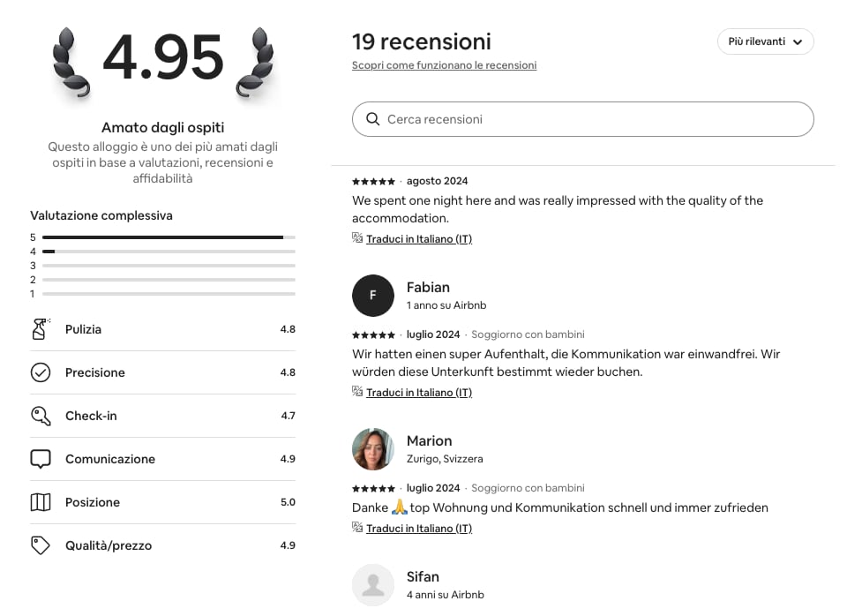Viewport: 862px width, 616px height.
Task: Click the Comunicazione speech bubble icon
Action: tap(40, 459)
